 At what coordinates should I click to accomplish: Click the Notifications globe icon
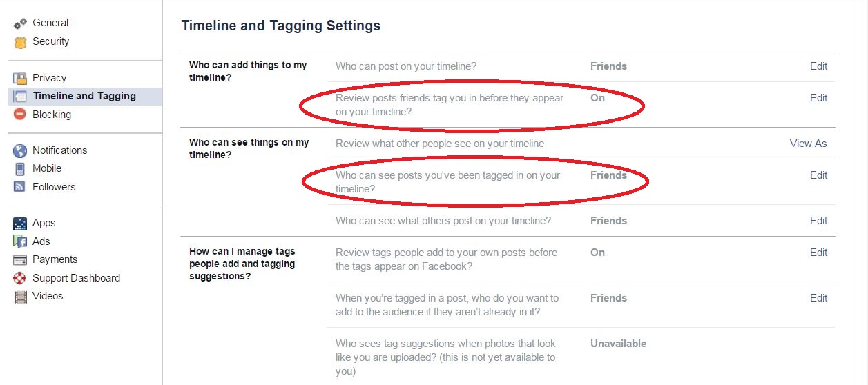(20, 150)
